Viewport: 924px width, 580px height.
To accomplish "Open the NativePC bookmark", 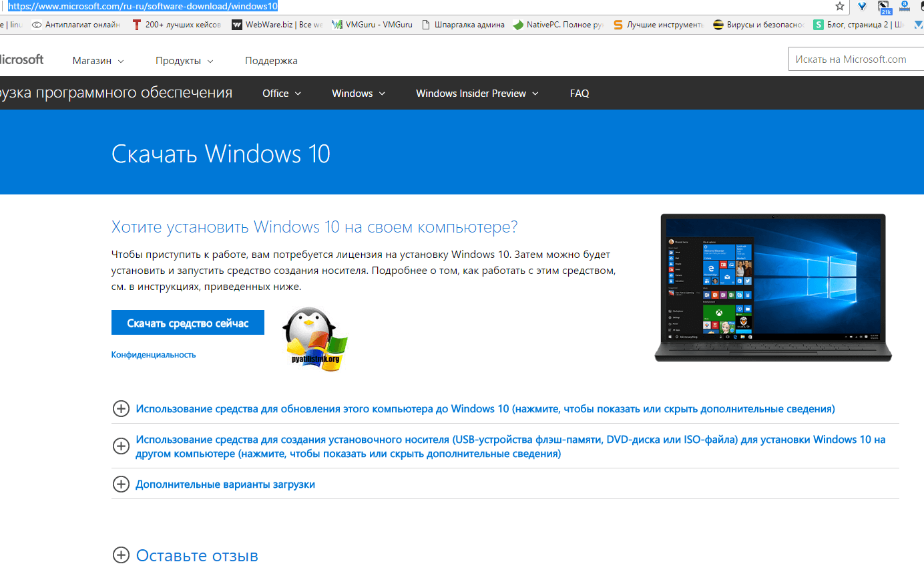I will click(558, 25).
